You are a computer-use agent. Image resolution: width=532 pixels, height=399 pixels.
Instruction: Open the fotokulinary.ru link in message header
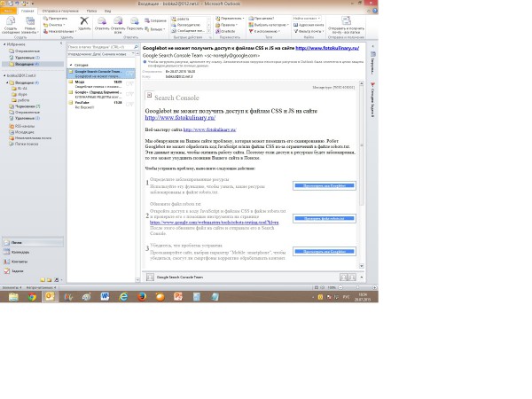[327, 48]
